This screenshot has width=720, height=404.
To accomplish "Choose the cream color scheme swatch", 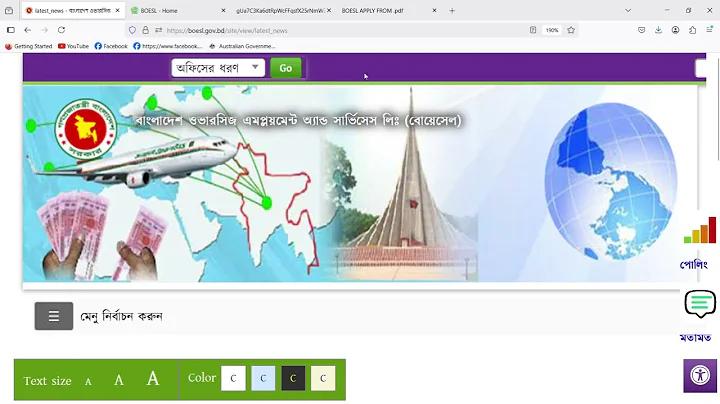I will pos(323,378).
